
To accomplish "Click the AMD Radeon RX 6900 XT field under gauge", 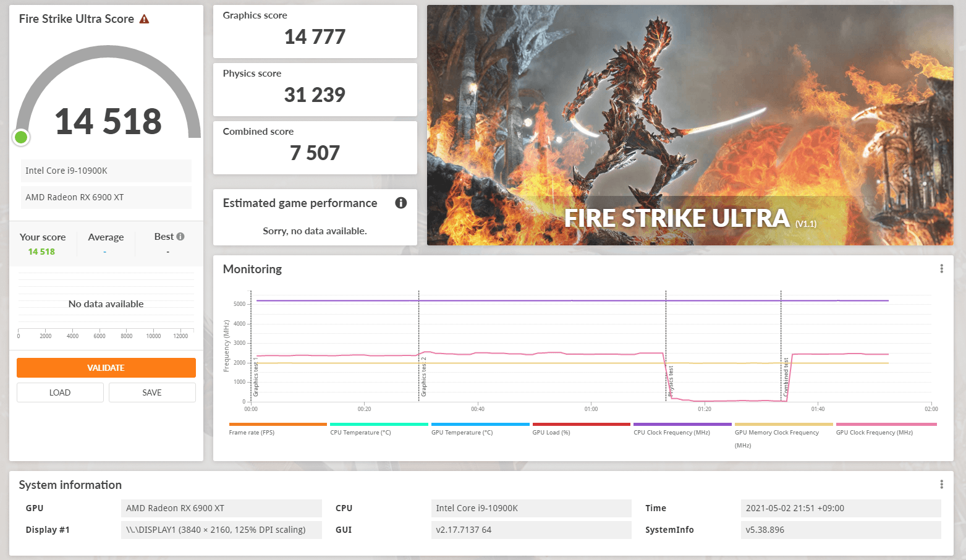I will coord(106,197).
